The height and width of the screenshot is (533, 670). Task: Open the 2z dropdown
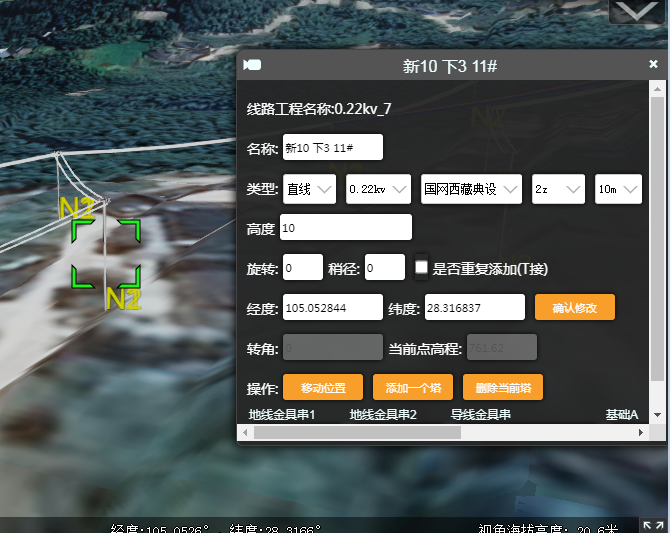tap(558, 189)
